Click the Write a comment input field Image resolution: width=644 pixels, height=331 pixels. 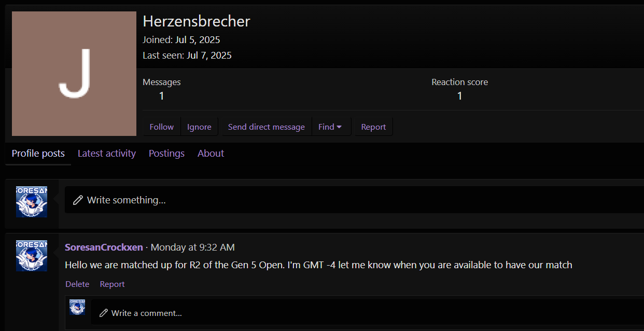pos(368,313)
